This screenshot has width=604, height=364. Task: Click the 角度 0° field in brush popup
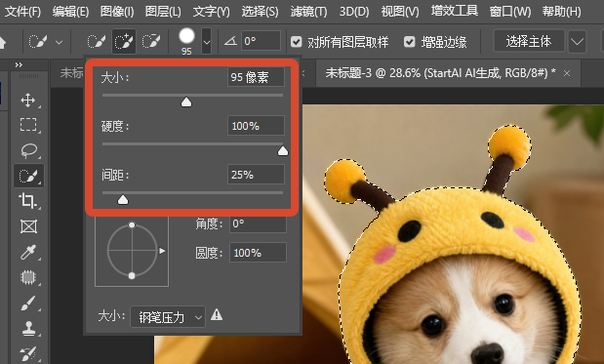click(258, 223)
